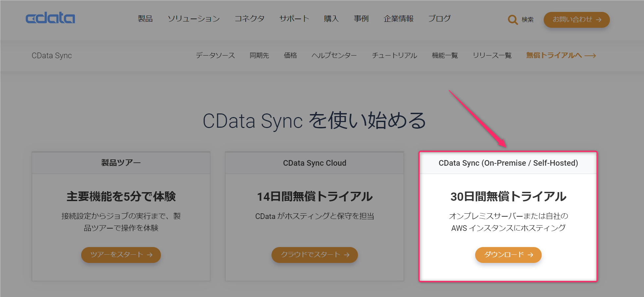Image resolution: width=644 pixels, height=297 pixels.
Task: Open the コネクタ menu item
Action: tap(249, 19)
